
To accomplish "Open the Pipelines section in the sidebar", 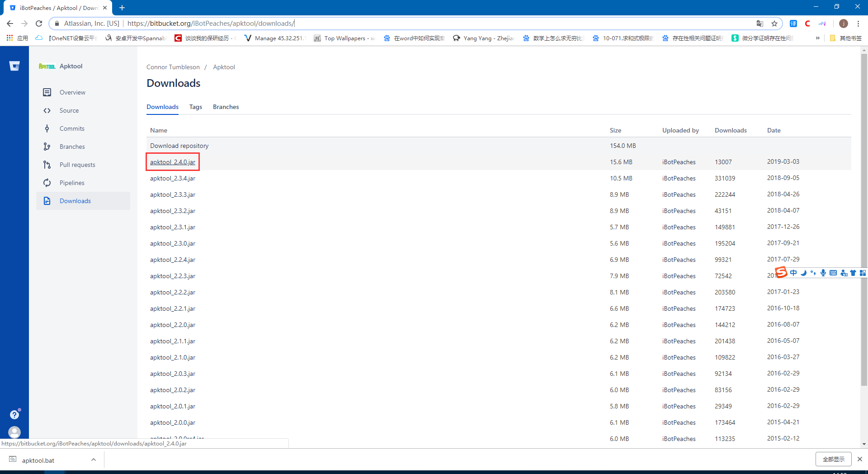I will click(72, 183).
